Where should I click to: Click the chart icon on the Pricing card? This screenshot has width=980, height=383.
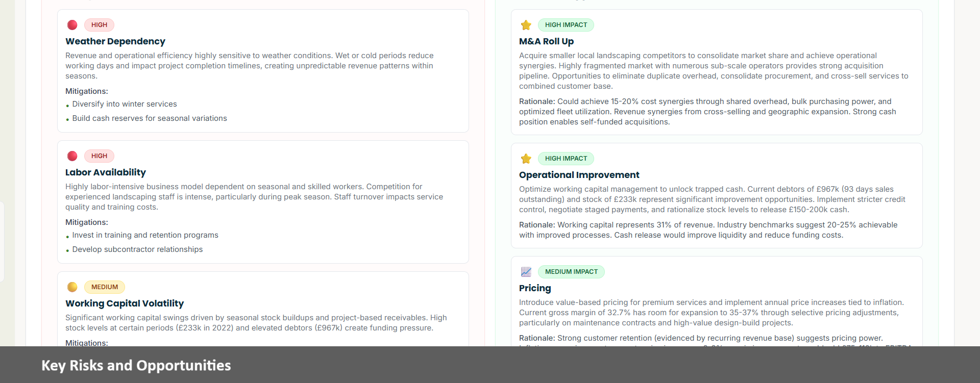(x=526, y=271)
